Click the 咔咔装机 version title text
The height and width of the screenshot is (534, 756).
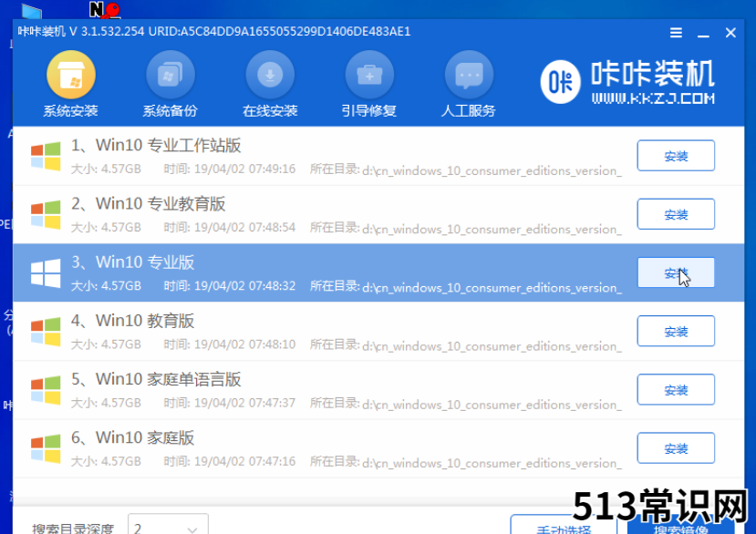(214, 32)
